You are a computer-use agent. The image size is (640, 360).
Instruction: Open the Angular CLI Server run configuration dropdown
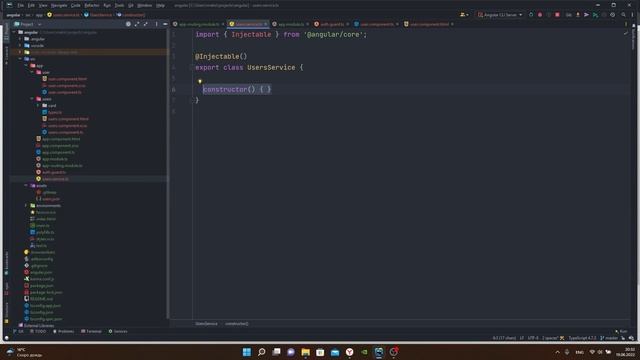click(500, 15)
